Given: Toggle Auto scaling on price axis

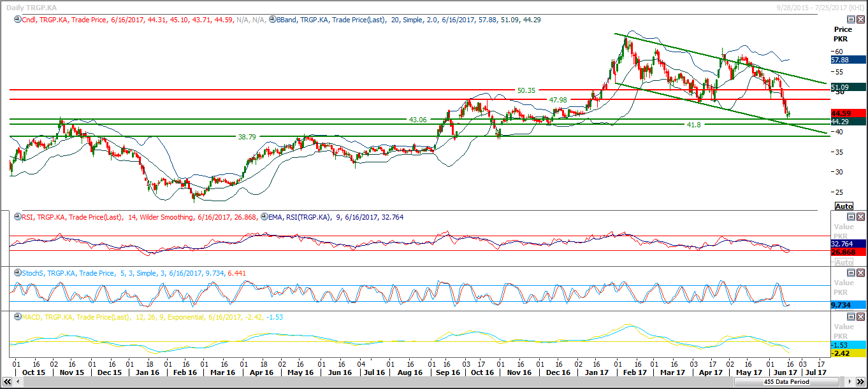Looking at the screenshot, I should point(844,206).
